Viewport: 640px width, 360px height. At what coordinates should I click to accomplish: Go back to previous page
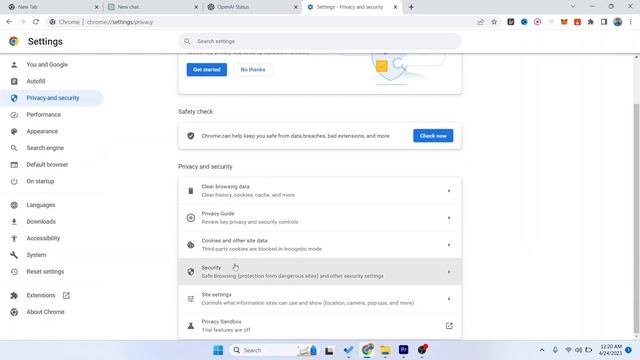coord(9,22)
